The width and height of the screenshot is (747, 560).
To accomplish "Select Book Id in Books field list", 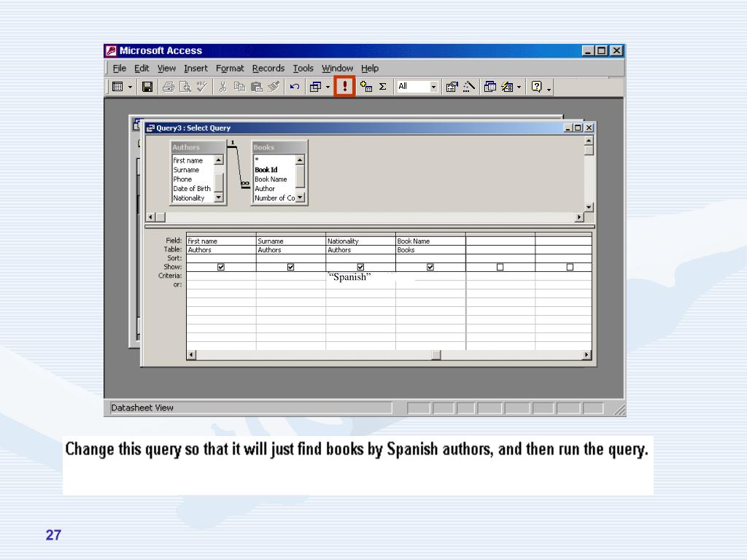I will (266, 170).
